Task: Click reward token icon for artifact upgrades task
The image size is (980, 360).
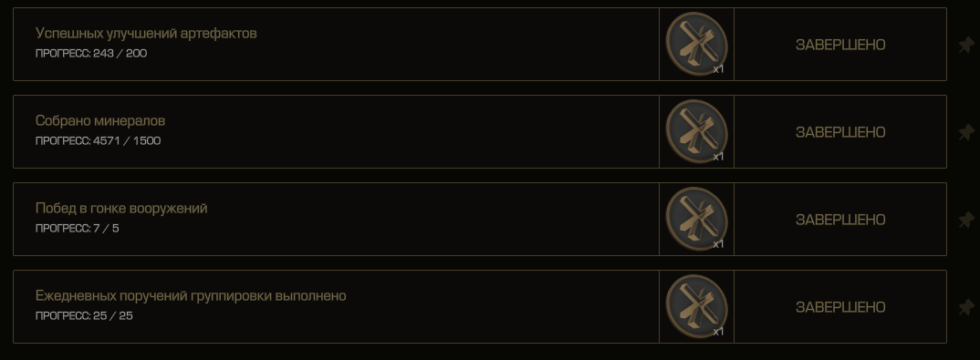Action: tap(696, 45)
